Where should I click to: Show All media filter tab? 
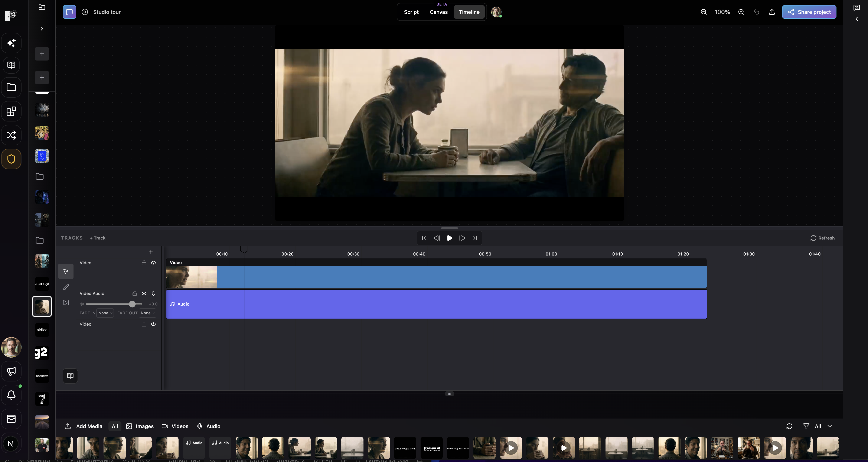(115, 426)
